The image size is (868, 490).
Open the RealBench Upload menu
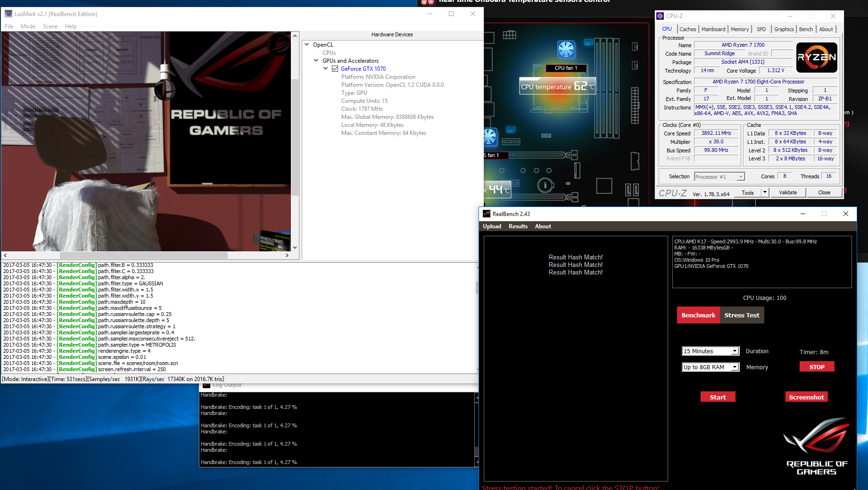492,226
